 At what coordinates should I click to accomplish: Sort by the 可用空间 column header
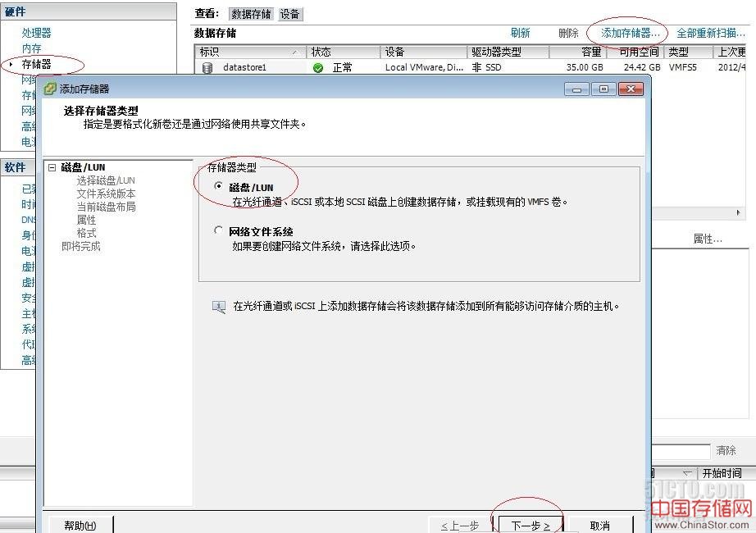635,52
